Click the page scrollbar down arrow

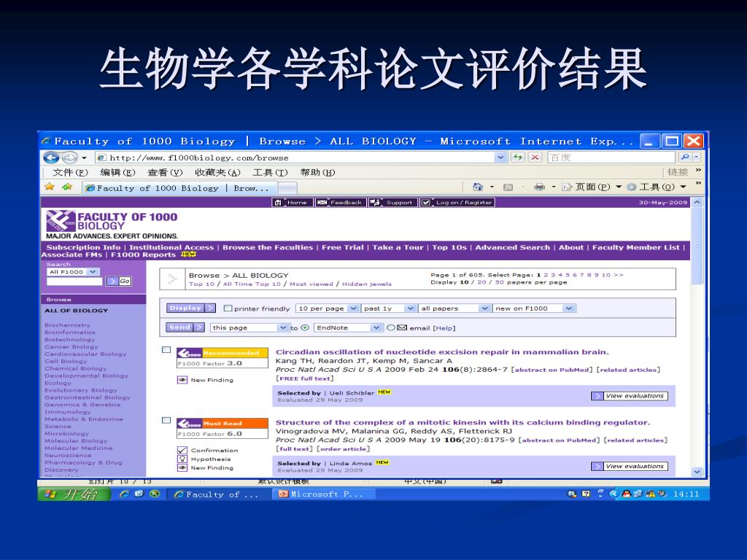click(697, 472)
